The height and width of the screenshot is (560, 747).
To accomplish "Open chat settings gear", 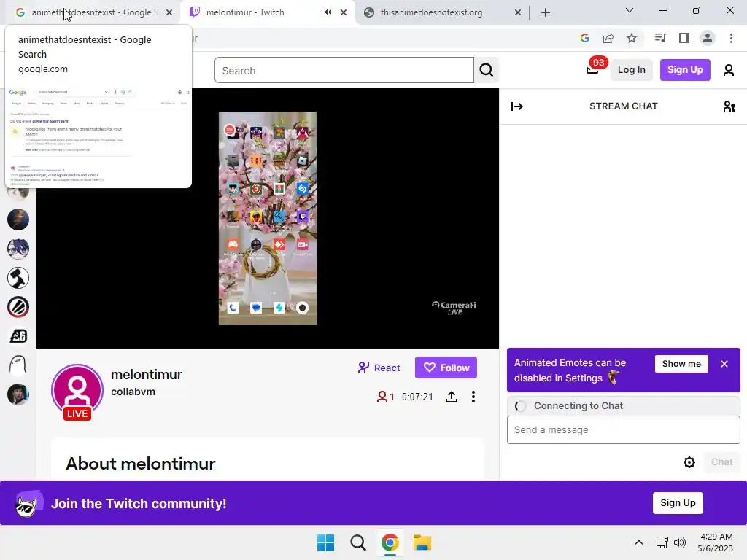I will [689, 462].
